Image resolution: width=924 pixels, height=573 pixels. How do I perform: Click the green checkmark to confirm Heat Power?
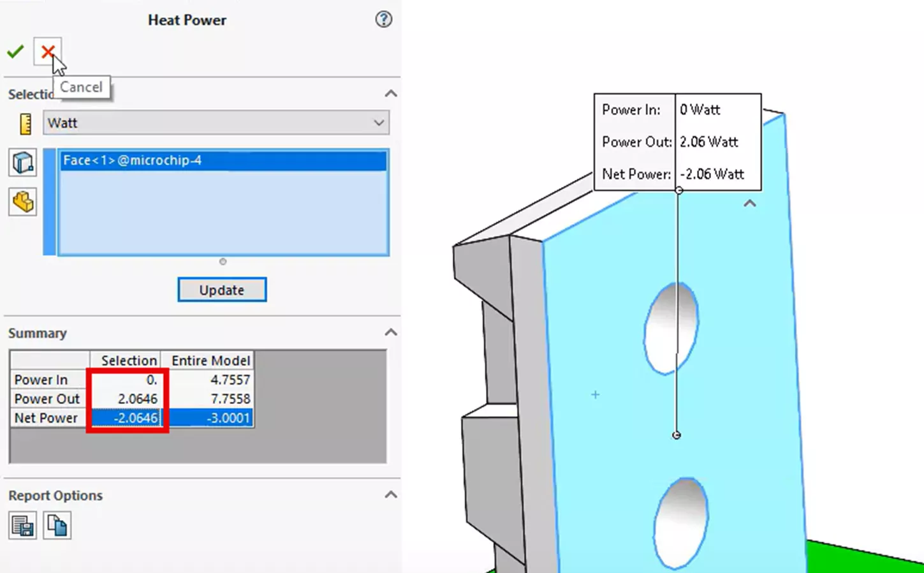click(x=15, y=51)
